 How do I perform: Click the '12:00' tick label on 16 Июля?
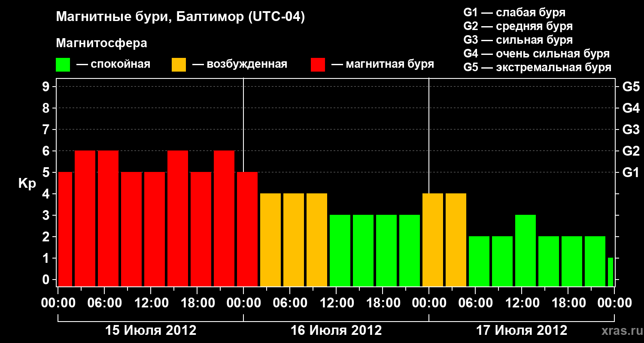tap(336, 303)
